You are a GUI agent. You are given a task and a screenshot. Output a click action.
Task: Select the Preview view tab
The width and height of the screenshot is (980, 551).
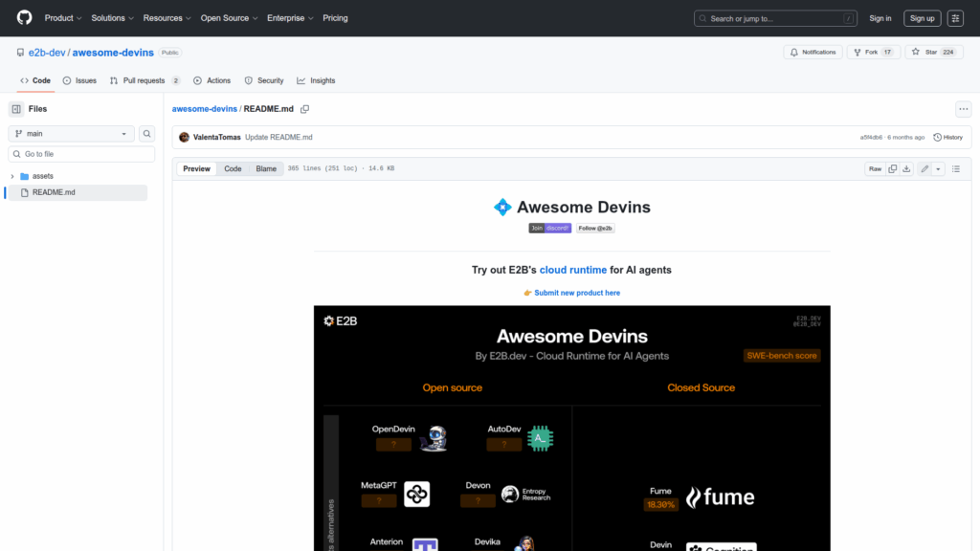(x=197, y=168)
